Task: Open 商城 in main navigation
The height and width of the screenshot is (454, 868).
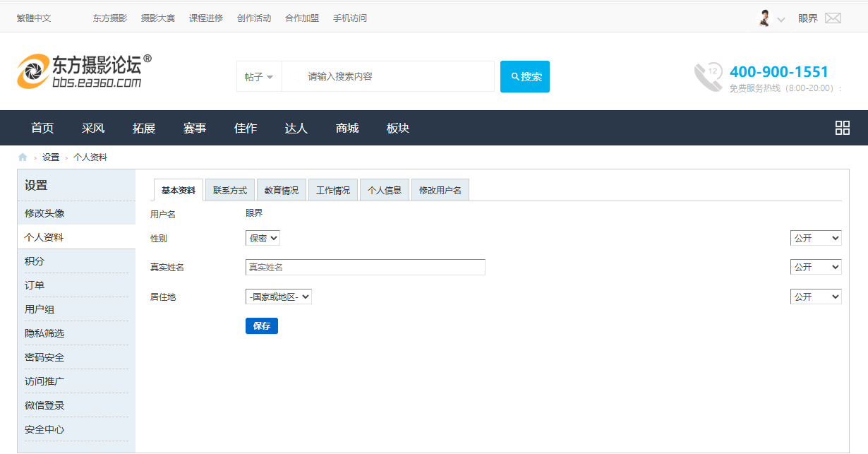Action: tap(347, 128)
